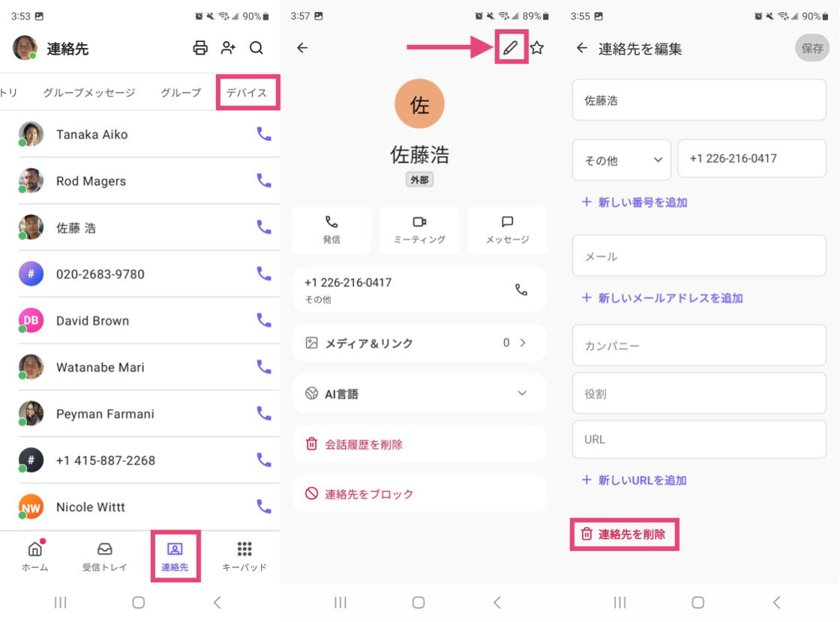This screenshot has width=840, height=622.
Task: Start a meeting with the camera icon
Action: pyautogui.click(x=419, y=229)
